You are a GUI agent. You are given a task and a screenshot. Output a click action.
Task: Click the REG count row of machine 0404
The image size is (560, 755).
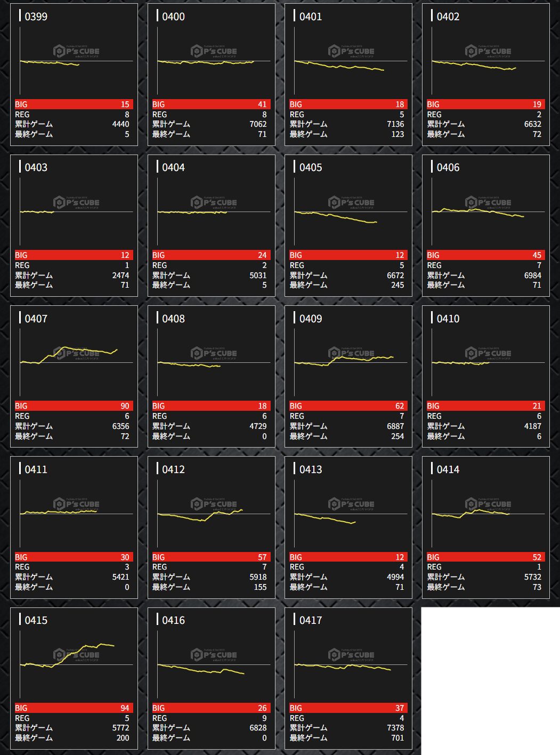coord(211,265)
